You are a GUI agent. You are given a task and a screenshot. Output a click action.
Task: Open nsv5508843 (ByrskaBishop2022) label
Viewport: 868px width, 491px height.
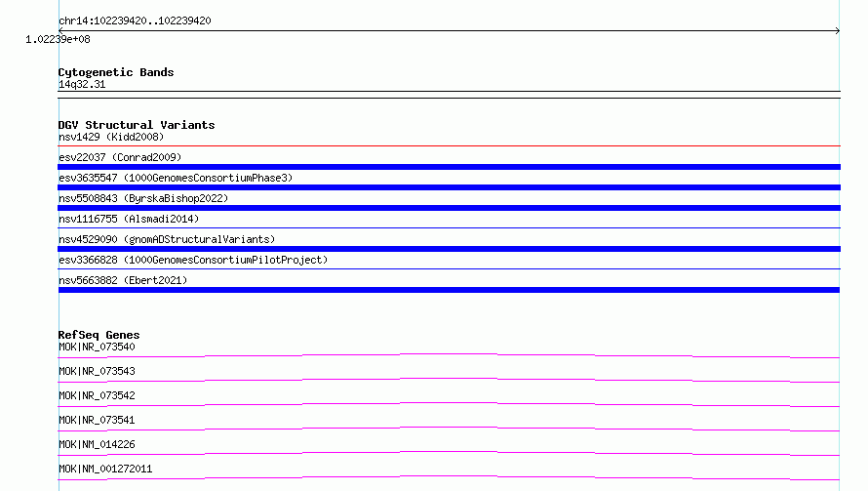(143, 198)
